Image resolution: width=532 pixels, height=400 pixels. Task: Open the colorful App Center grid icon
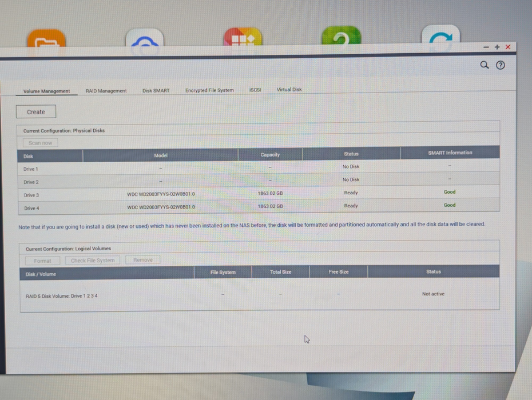(243, 37)
